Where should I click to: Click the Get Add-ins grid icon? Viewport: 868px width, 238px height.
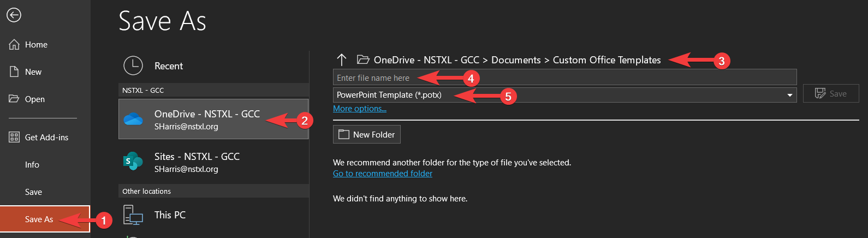(14, 138)
